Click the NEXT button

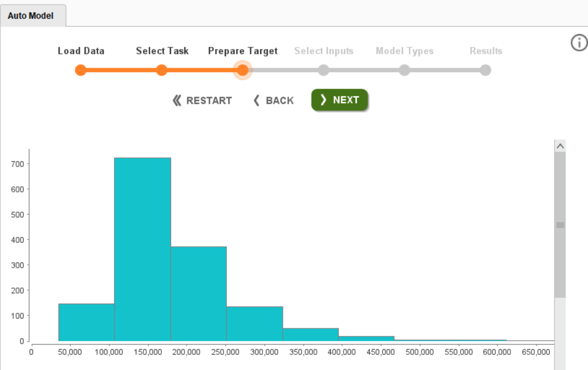(x=339, y=100)
